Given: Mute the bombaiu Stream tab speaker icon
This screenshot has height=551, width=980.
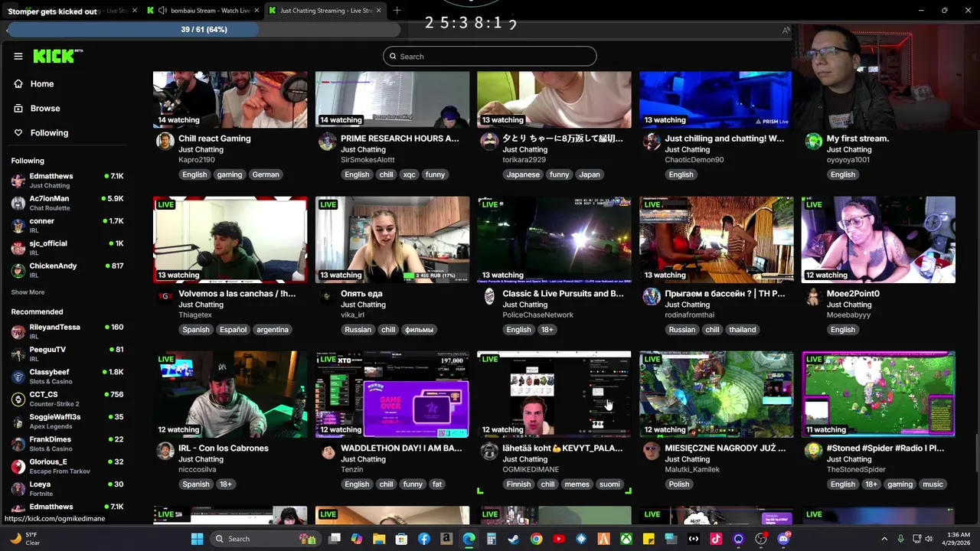Looking at the screenshot, I should click(162, 11).
